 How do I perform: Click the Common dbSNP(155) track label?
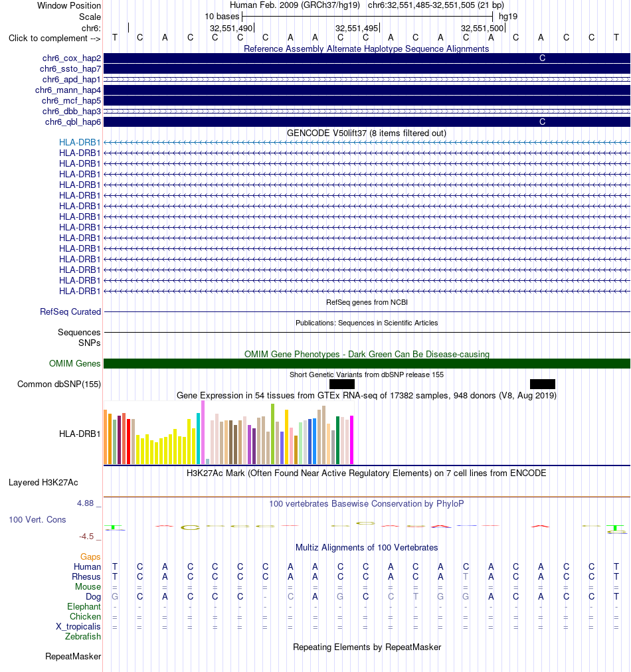59,384
